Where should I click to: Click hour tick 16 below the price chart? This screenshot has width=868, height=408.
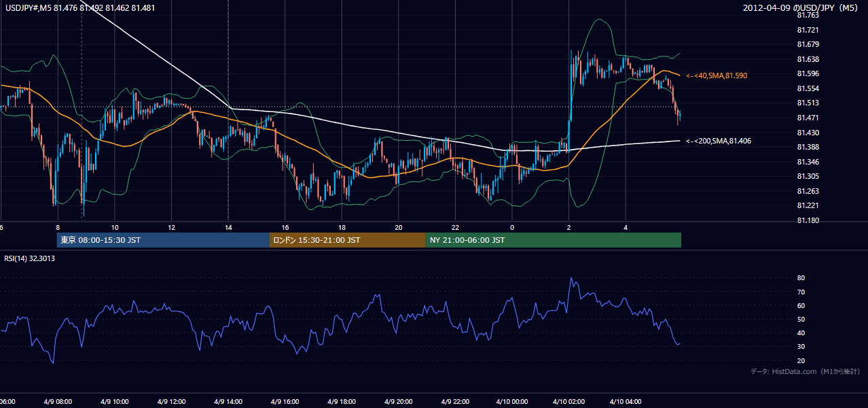point(285,227)
